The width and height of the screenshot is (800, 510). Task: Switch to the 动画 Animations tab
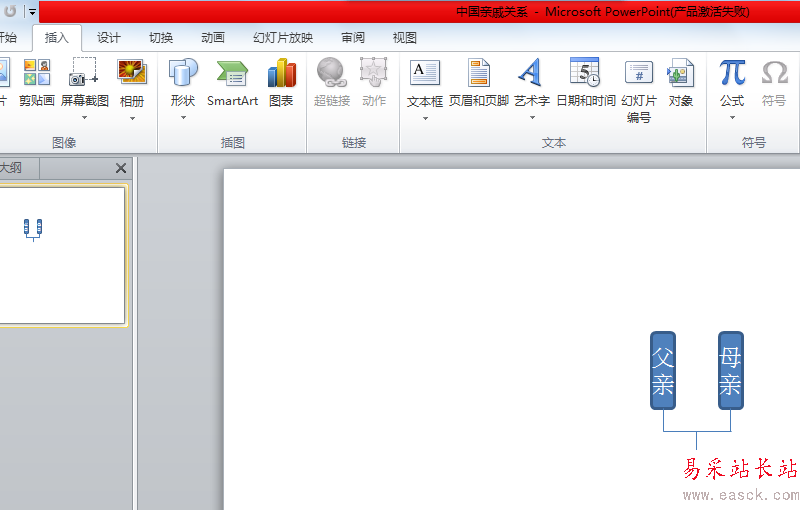(213, 38)
